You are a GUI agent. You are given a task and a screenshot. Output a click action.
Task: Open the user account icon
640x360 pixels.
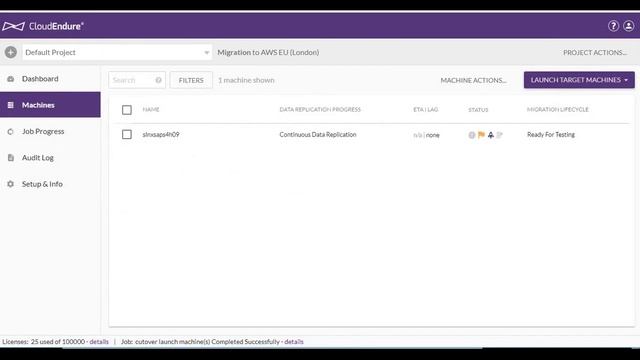point(629,26)
